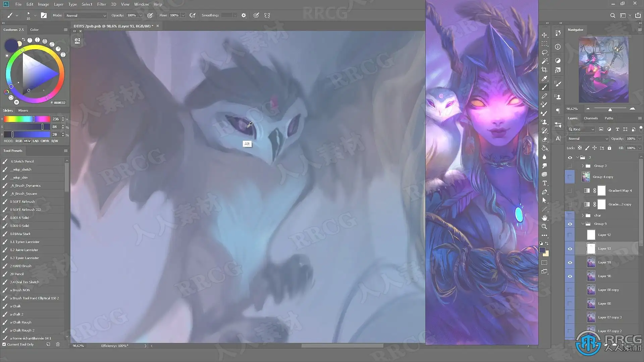Expand the Group 3 folder
The width and height of the screenshot is (644, 362).
[583, 166]
